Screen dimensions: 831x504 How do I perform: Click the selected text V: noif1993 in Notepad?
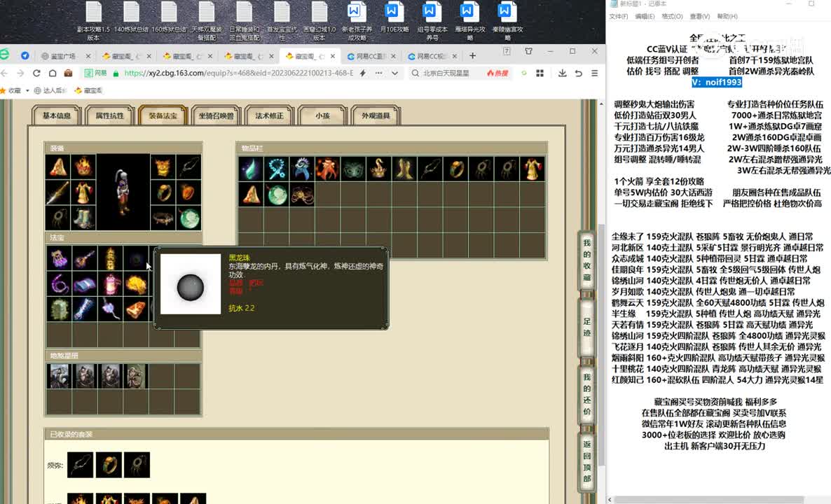717,82
